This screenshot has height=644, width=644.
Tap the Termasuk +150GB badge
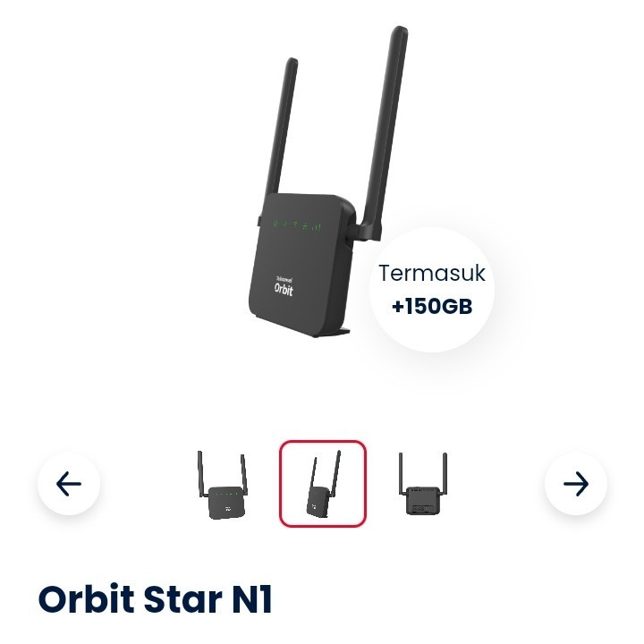pyautogui.click(x=431, y=290)
